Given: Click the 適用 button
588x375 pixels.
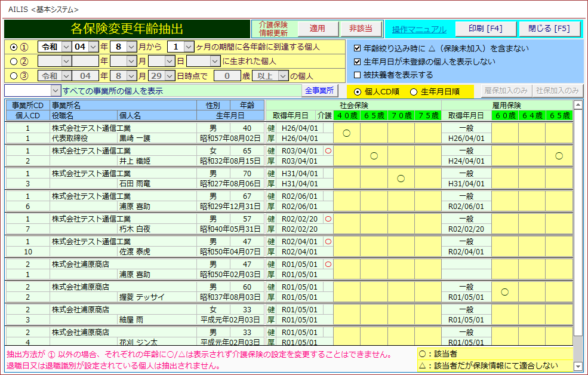Looking at the screenshot, I should click(x=317, y=29).
